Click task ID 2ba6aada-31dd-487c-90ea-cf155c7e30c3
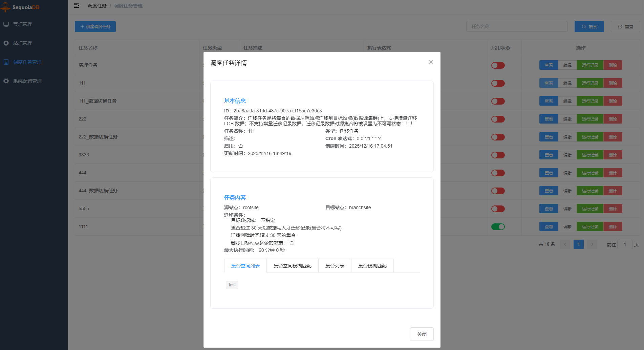Screen dimensions: 644x350 coord(278,111)
